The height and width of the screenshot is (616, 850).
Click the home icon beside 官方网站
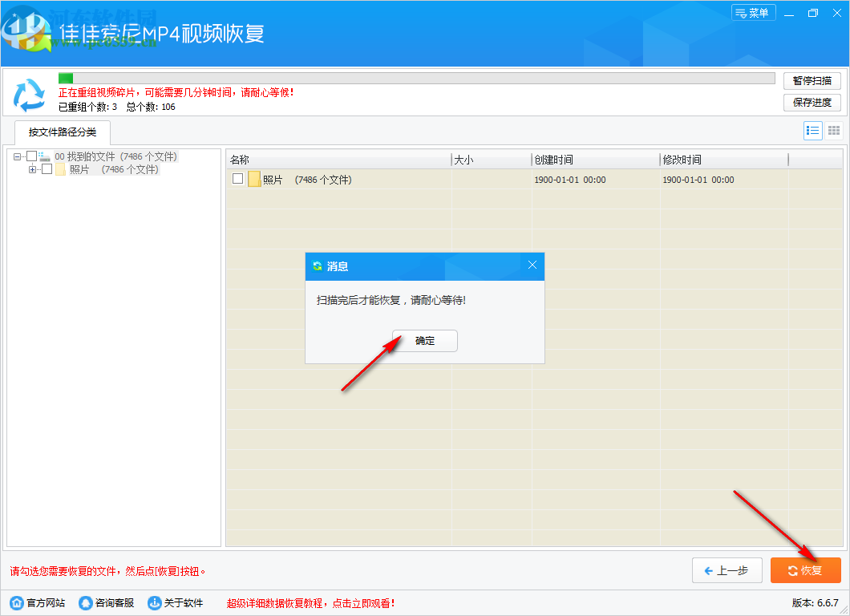(17, 603)
